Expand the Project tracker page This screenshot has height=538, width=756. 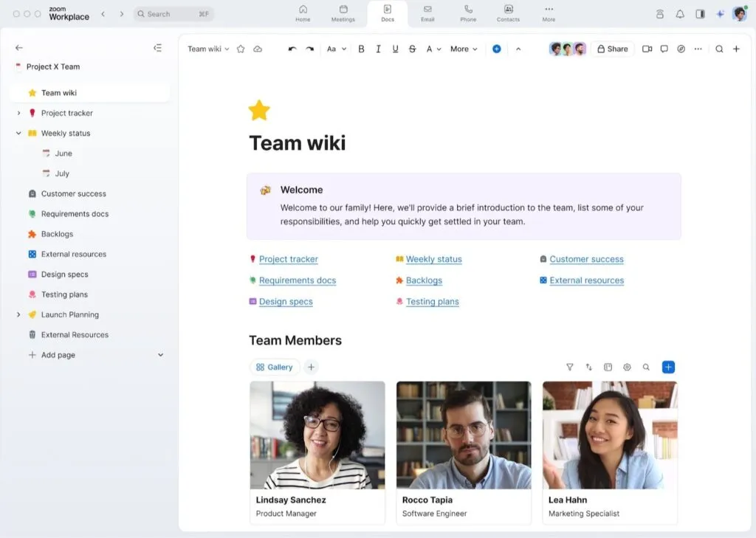click(18, 113)
